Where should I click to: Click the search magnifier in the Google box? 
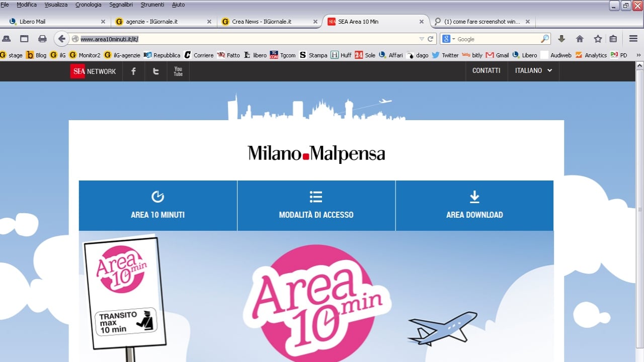[x=545, y=39]
